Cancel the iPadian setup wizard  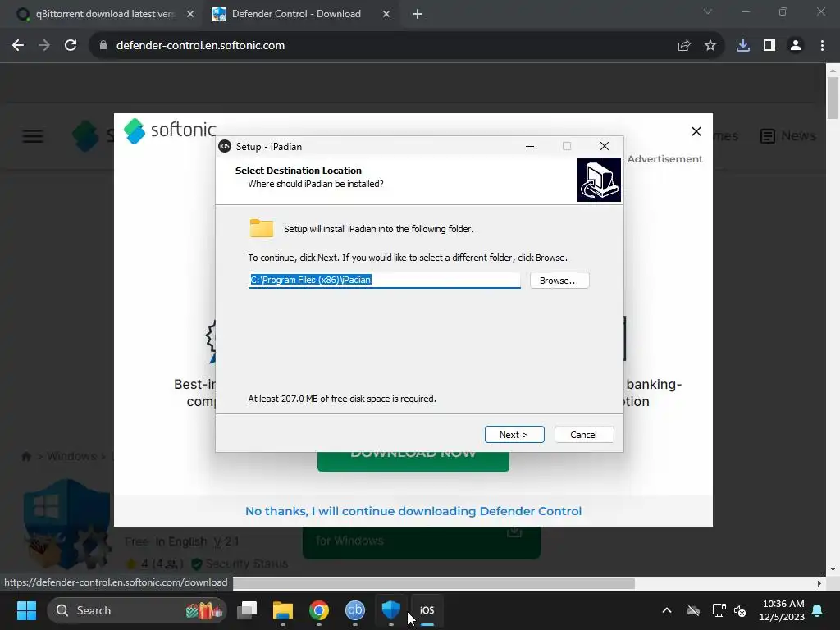[x=584, y=435]
